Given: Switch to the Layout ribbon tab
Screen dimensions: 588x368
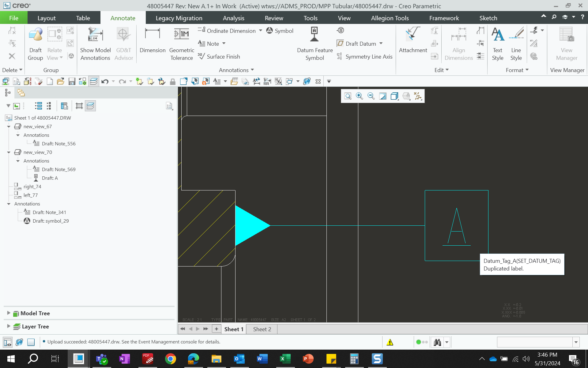Looking at the screenshot, I should 47,18.
